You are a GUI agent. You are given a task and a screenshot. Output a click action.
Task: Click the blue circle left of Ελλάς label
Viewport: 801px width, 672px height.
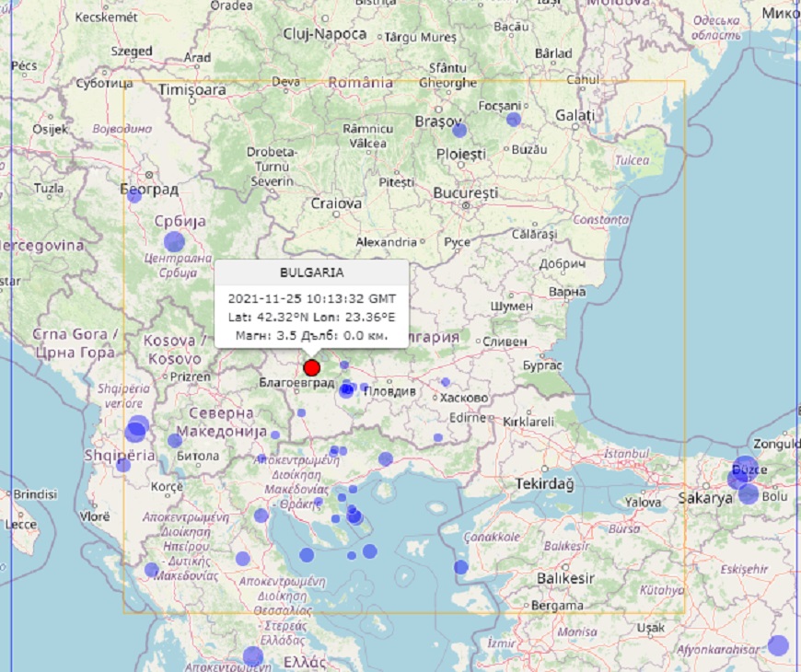click(x=253, y=656)
